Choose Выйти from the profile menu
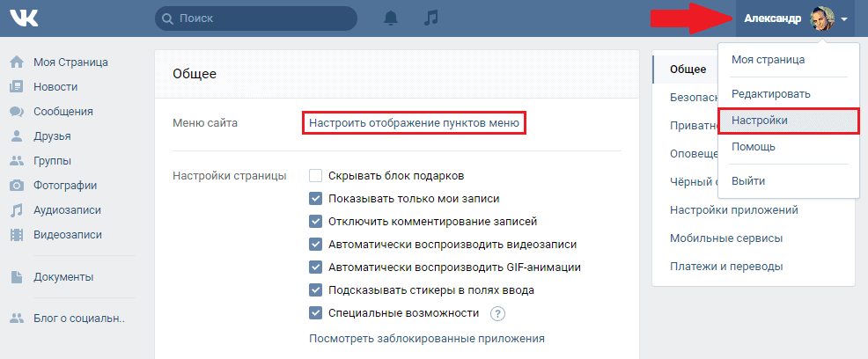 [748, 180]
